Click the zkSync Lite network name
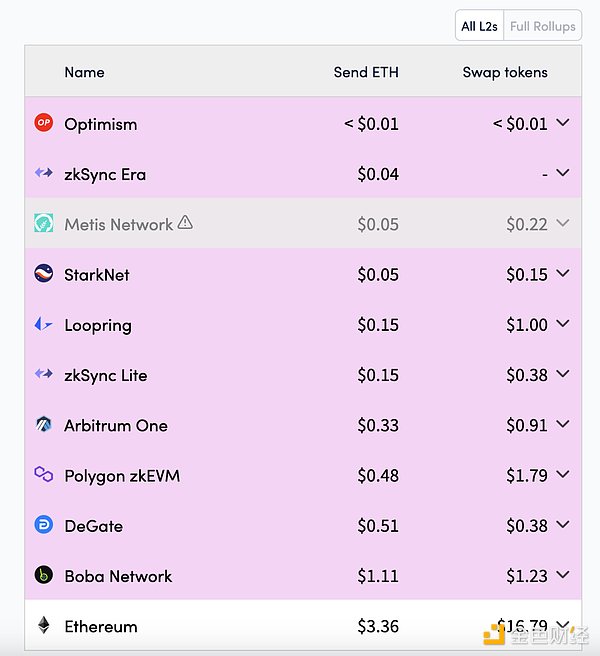The image size is (600, 656). click(x=105, y=375)
